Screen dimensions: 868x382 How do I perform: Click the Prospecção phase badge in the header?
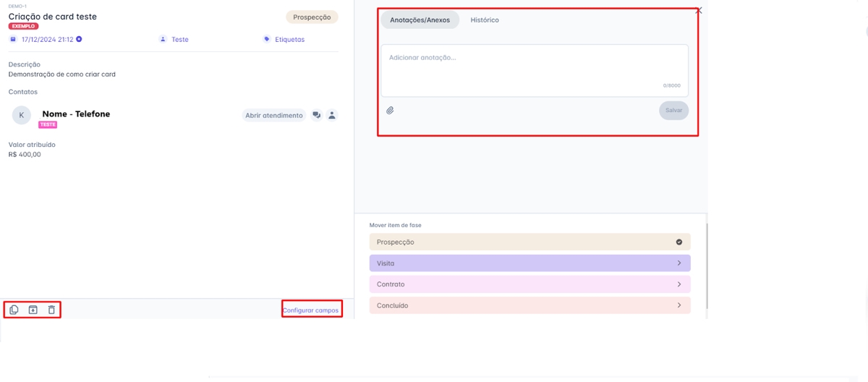pyautogui.click(x=312, y=17)
